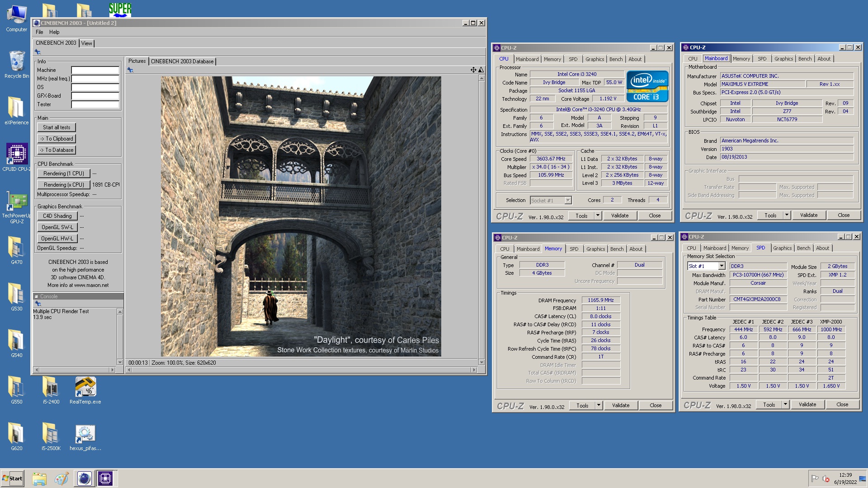Switch to CINEBENCH taskbar button
868x488 pixels.
click(x=84, y=478)
